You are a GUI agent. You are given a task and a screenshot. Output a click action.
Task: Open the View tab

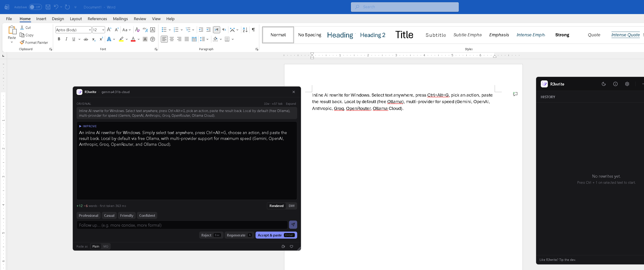coord(156,19)
